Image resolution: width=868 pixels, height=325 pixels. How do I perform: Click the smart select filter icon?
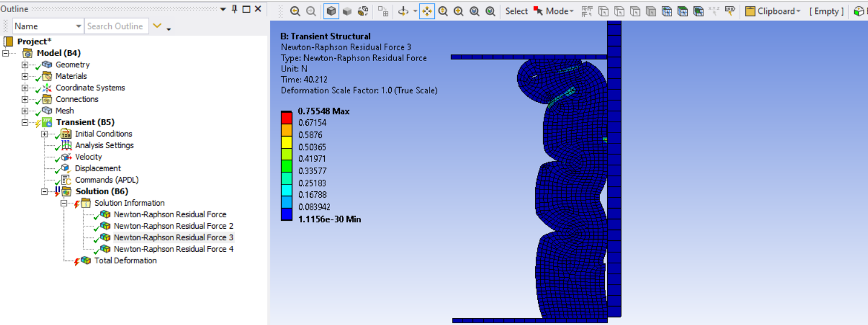click(587, 11)
